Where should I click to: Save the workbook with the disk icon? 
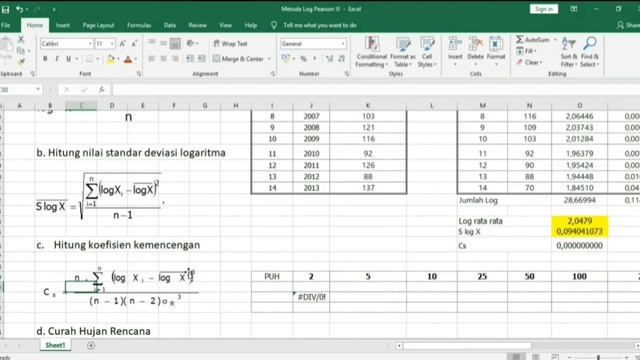tap(5, 9)
